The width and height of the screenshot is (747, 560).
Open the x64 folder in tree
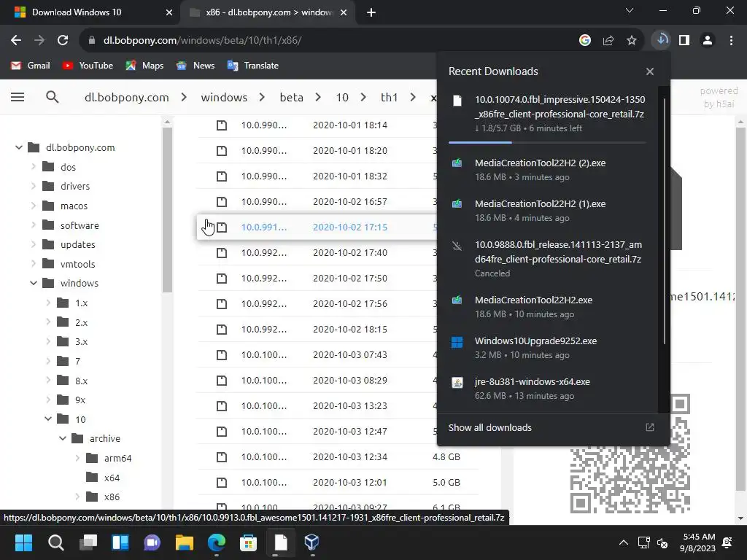coord(103,478)
